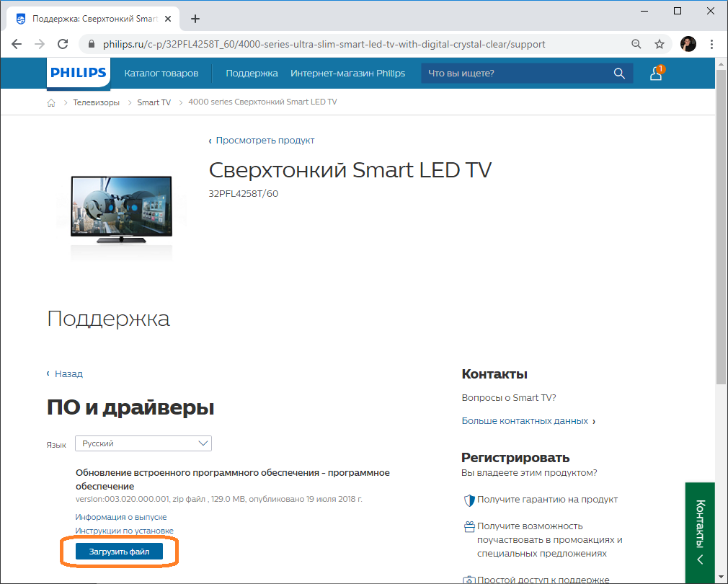The height and width of the screenshot is (584, 728).
Task: Open Интернет-магазин Philips menu
Action: coord(347,74)
